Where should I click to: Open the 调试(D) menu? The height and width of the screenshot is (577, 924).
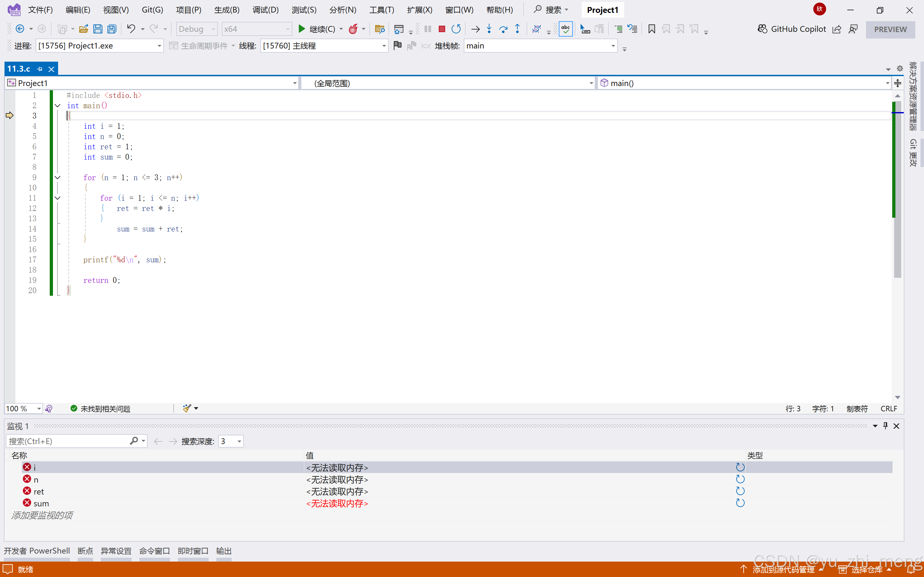265,10
